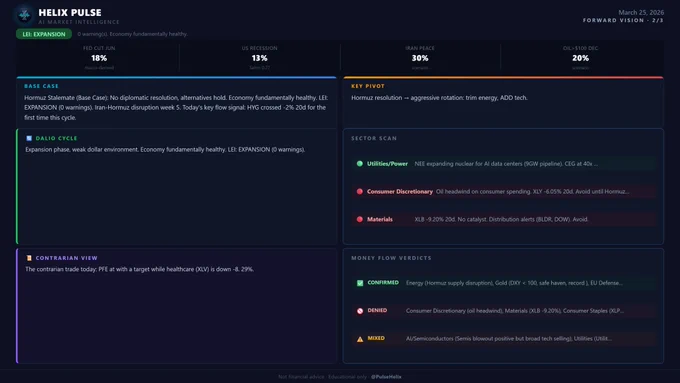This screenshot has height=383, width=680.
Task: Select the FED CUT JUN 18% stat
Action: pos(99,58)
